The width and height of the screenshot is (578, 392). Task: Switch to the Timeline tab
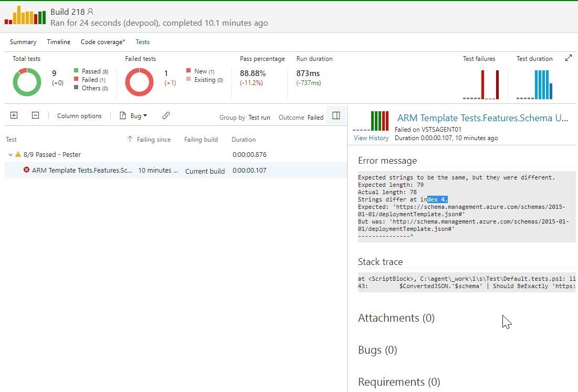click(58, 41)
